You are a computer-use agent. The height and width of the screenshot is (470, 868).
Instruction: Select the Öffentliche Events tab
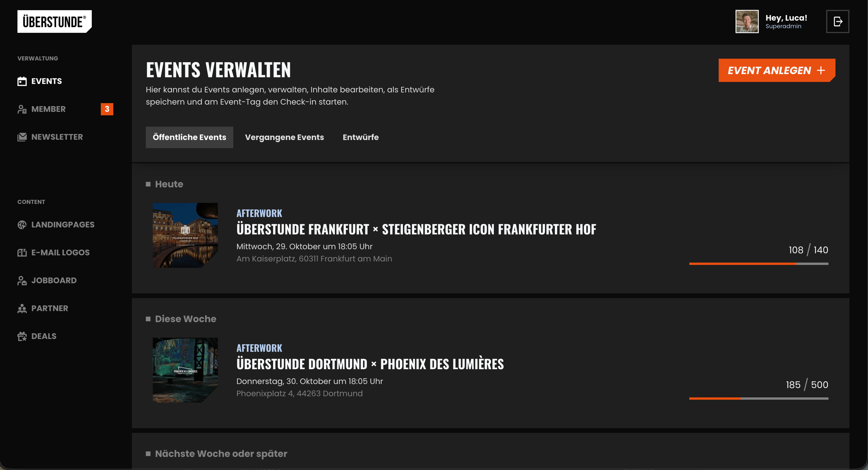(x=189, y=137)
